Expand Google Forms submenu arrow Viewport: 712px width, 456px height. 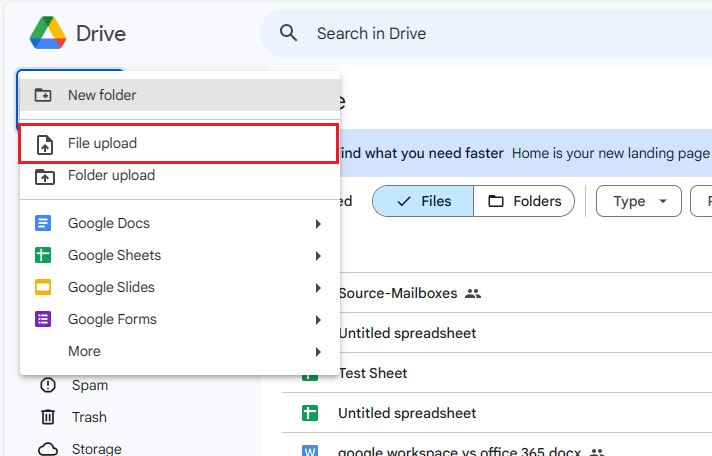318,320
